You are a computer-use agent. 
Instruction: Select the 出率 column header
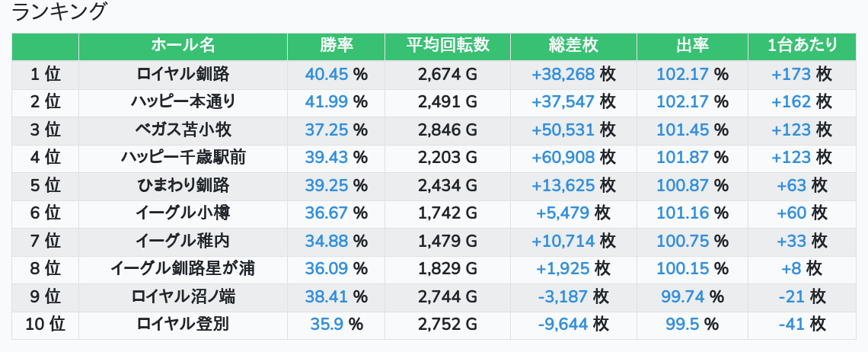click(x=692, y=46)
